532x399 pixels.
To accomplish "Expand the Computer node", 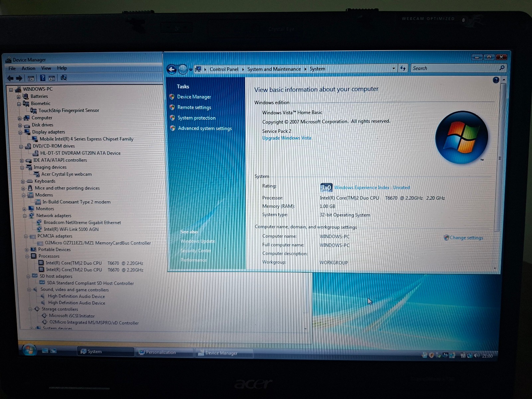I will 20,118.
